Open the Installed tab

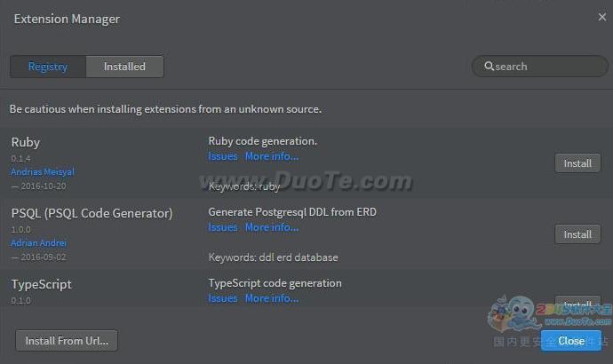(x=124, y=67)
